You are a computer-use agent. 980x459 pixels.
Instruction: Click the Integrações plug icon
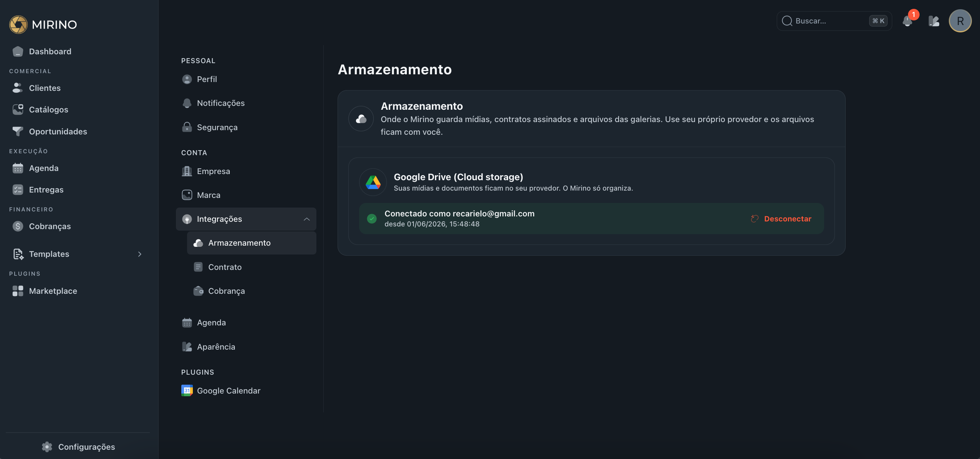(187, 219)
